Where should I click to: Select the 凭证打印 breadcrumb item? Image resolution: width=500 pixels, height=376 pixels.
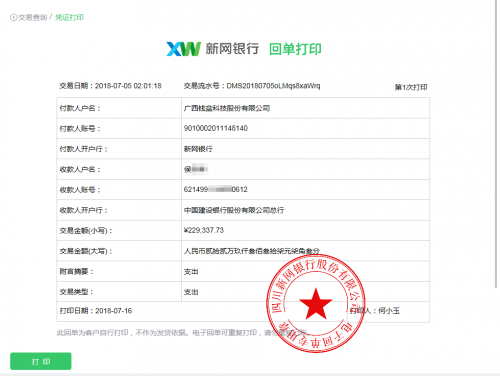pyautogui.click(x=69, y=17)
